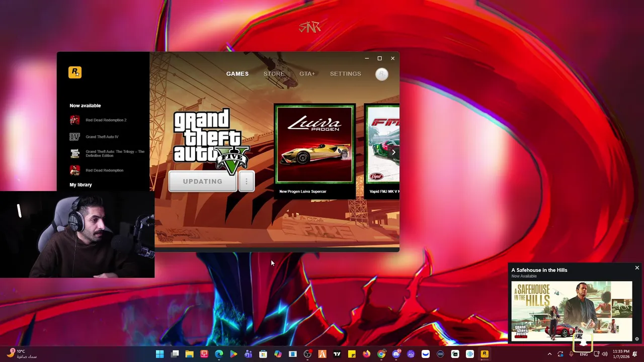Advance news carousel with the right arrow
Viewport: 644px width, 362px height.
(x=393, y=152)
